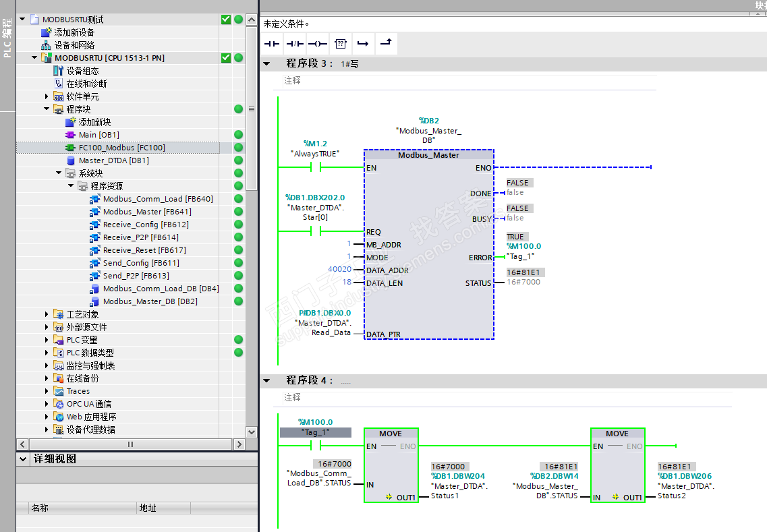Insert an empty box instruction
Viewport: 767px width, 532px height.
tap(340, 44)
